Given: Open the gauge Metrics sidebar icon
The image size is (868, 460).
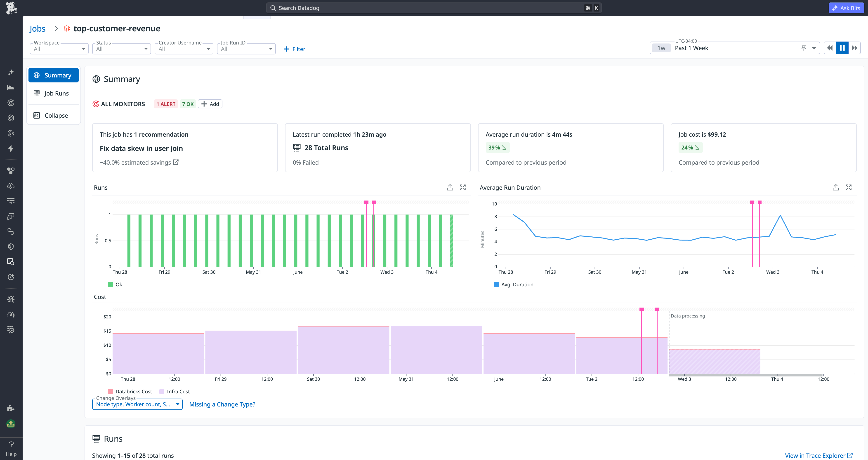Looking at the screenshot, I should pyautogui.click(x=11, y=315).
